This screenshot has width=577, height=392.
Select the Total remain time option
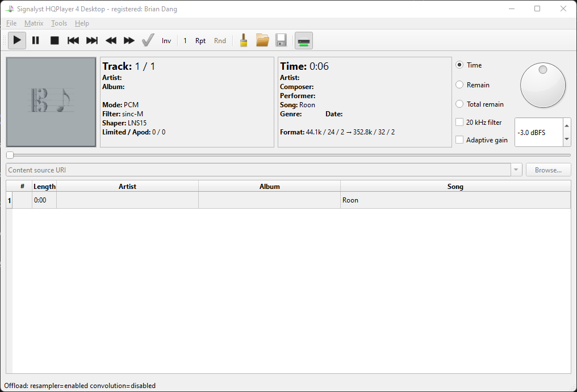pos(460,104)
